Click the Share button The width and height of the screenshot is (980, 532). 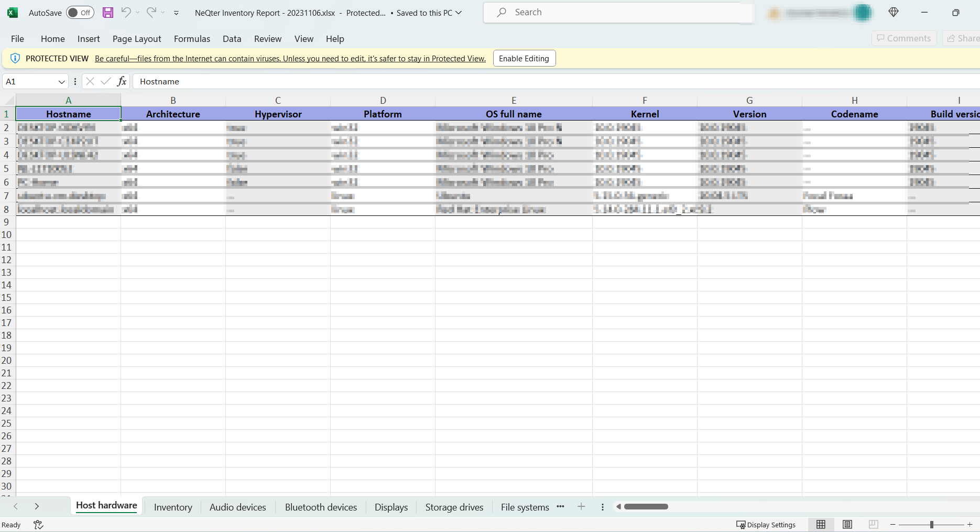[962, 38]
